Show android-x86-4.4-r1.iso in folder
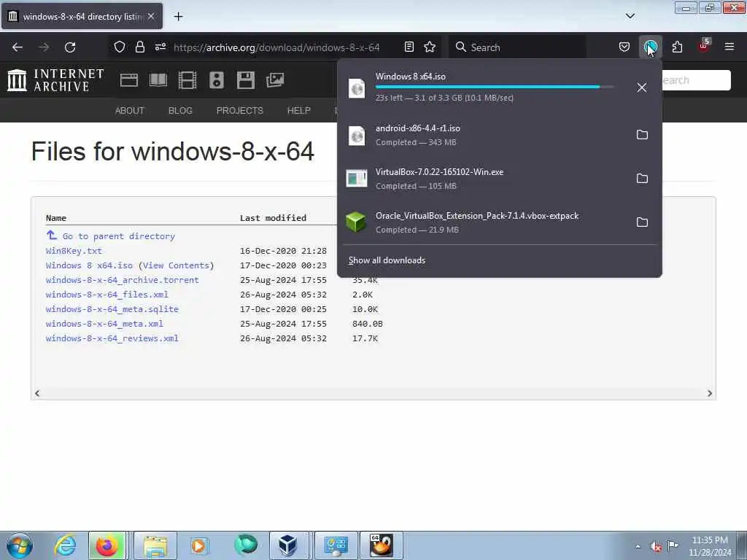The height and width of the screenshot is (560, 747). click(642, 135)
